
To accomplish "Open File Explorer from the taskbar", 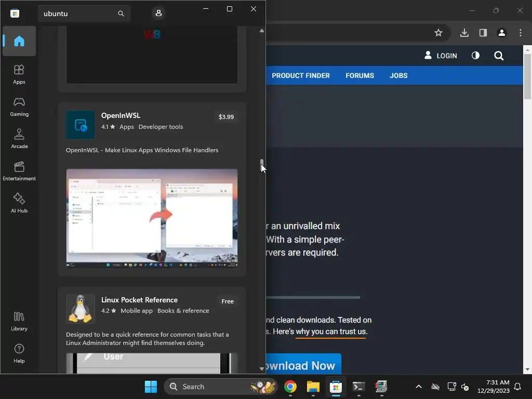I will tap(313, 387).
